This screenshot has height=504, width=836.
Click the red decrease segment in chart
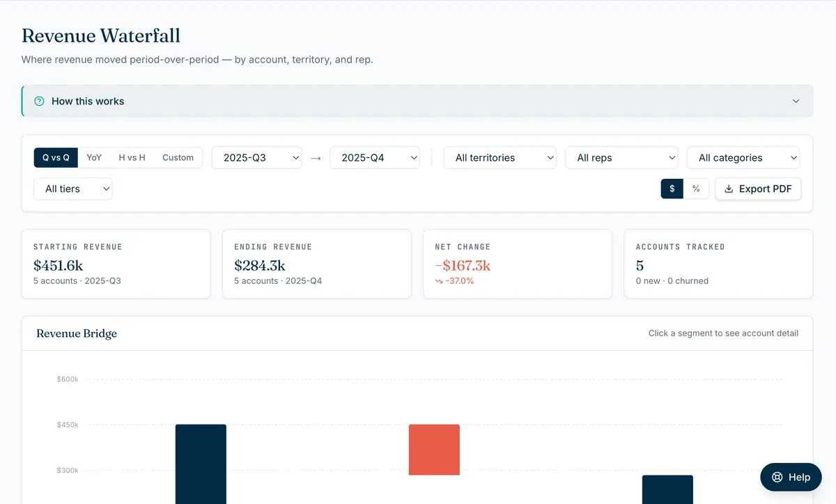click(434, 450)
